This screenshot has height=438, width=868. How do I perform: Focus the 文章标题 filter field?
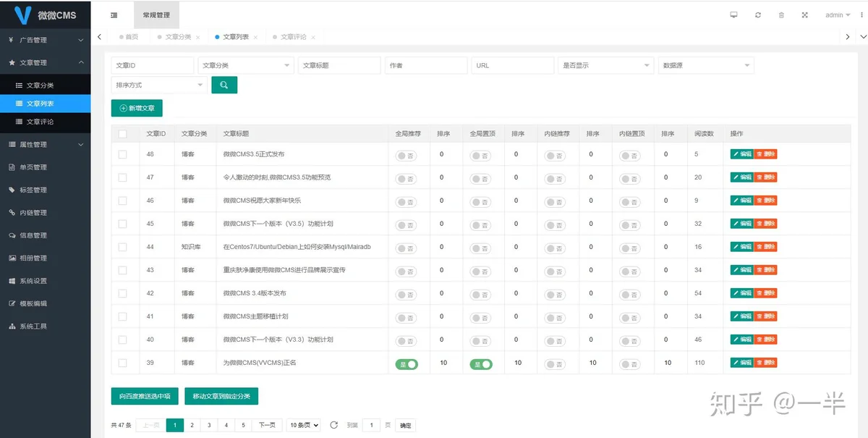339,65
